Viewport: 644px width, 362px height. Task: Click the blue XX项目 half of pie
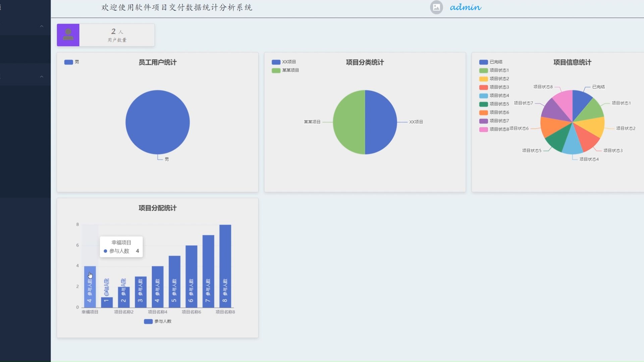click(x=381, y=122)
